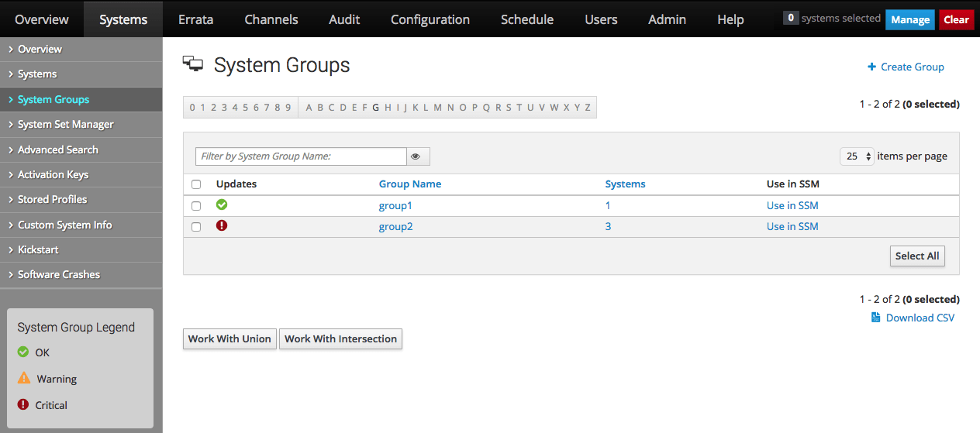Click the Download CSV link
Viewport: 980px width, 433px height.
920,318
